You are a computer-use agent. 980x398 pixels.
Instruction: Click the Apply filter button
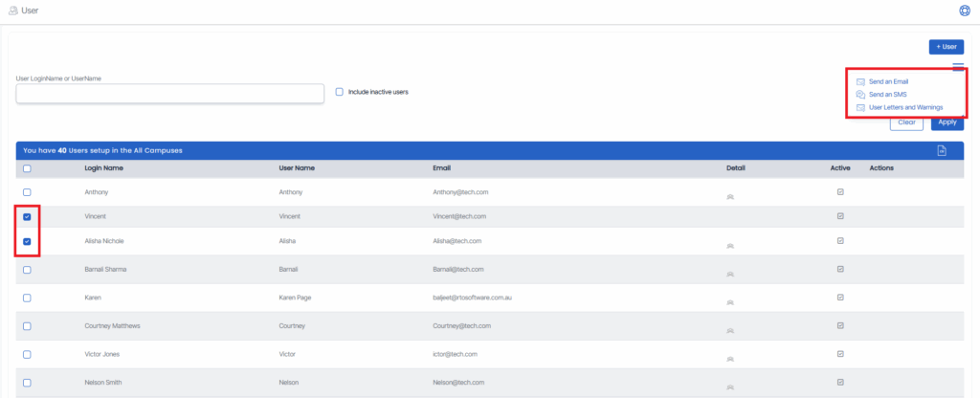pyautogui.click(x=947, y=122)
